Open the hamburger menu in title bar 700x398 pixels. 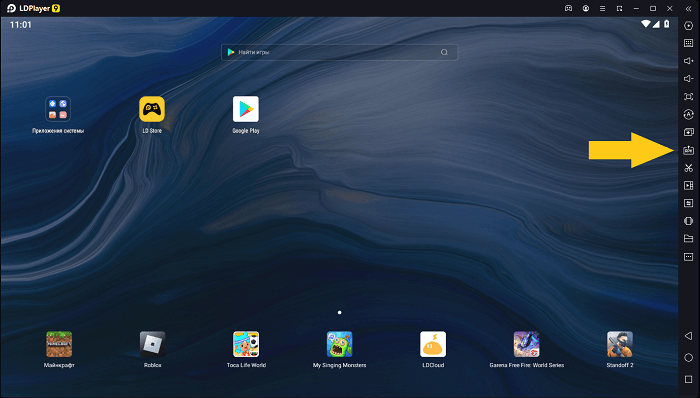pyautogui.click(x=603, y=8)
